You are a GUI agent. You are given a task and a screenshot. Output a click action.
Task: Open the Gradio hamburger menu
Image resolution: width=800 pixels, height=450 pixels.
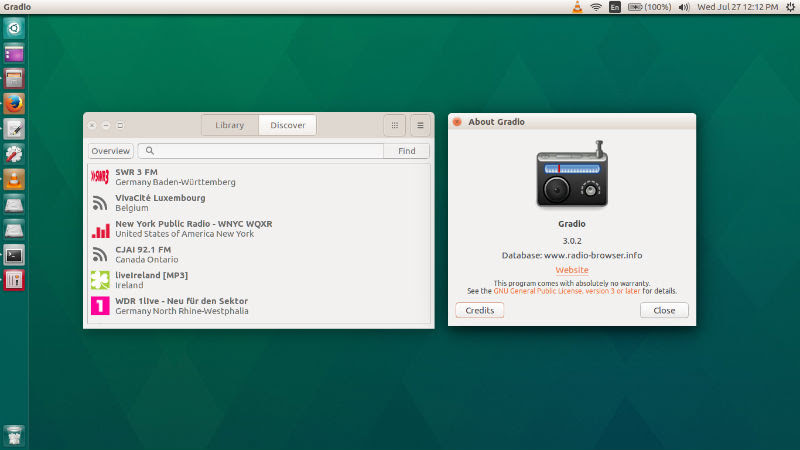(420, 125)
